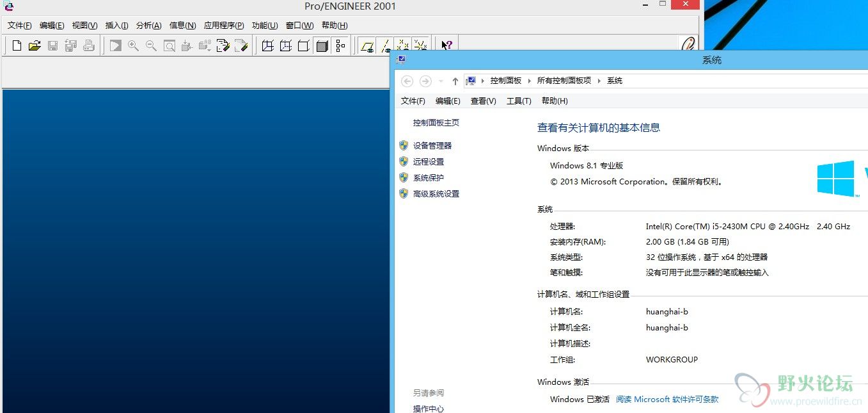This screenshot has height=413, width=868.
Task: Open 设备管理器 link
Action: [432, 146]
